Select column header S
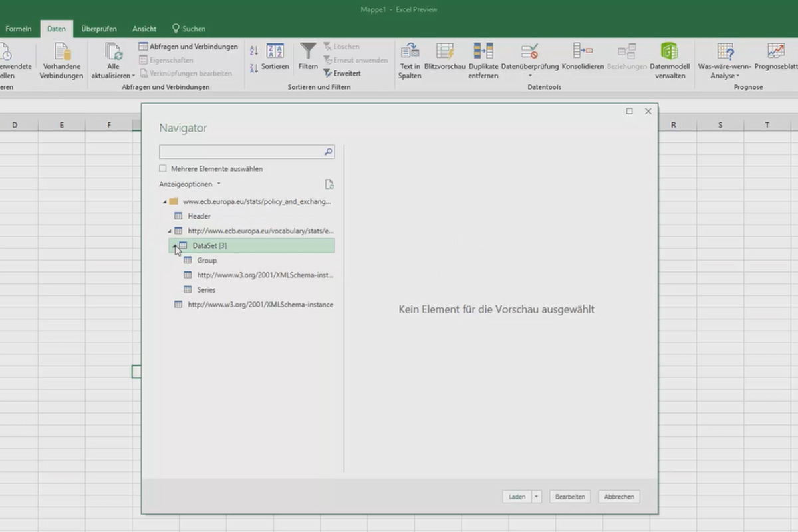798x532 pixels. (720, 125)
